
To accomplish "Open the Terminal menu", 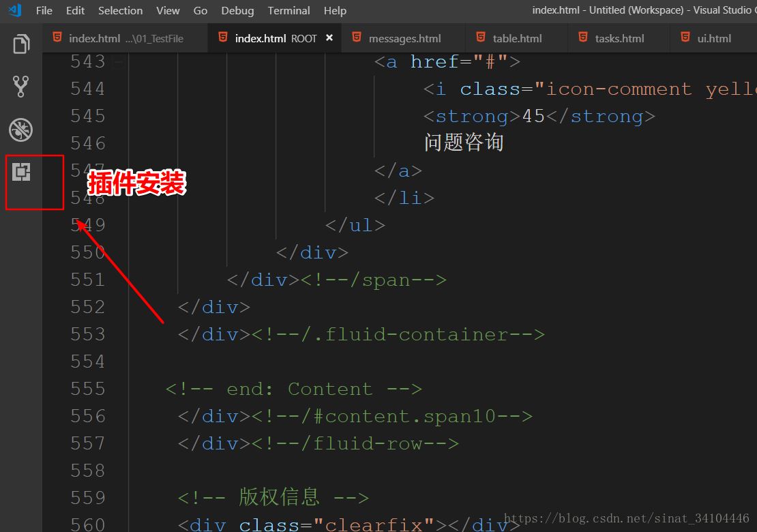I will 288,10.
